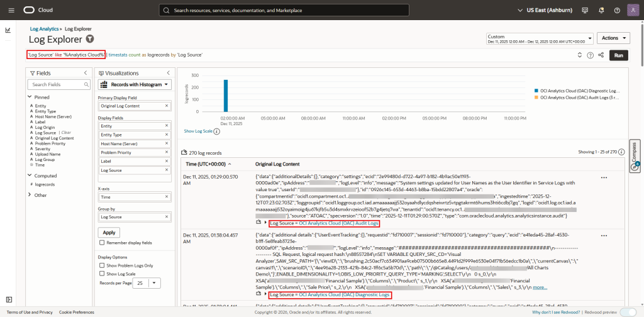
Task: Open the hamburger navigation menu
Action: (x=10, y=10)
